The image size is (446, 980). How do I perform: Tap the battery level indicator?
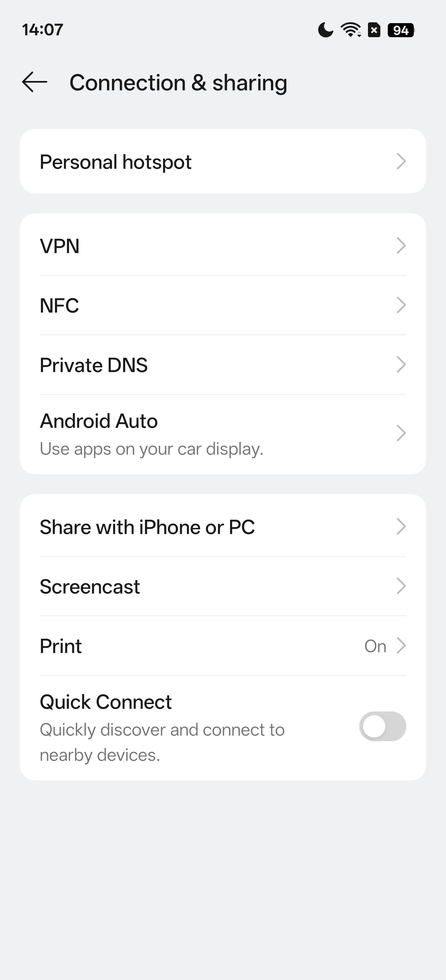tap(401, 30)
